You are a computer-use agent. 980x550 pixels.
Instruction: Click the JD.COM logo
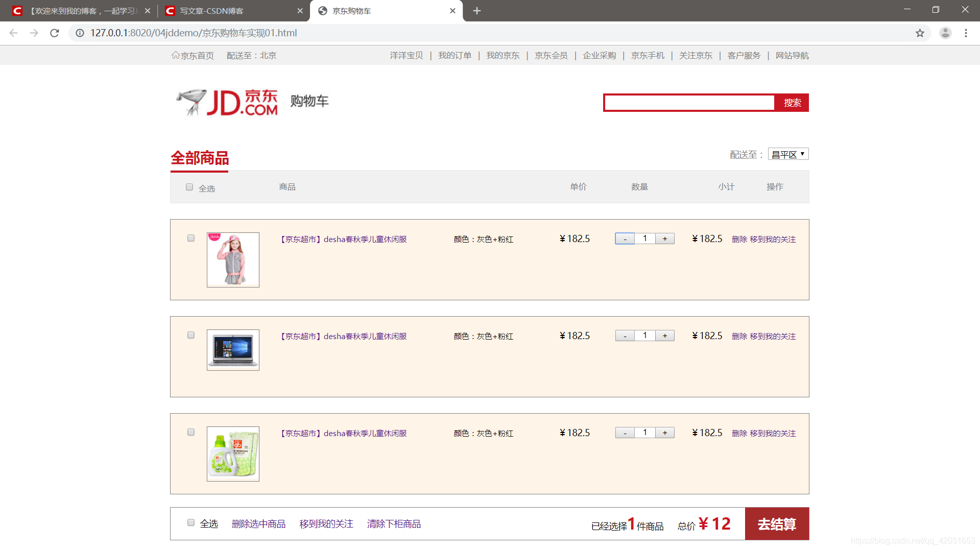[227, 102]
